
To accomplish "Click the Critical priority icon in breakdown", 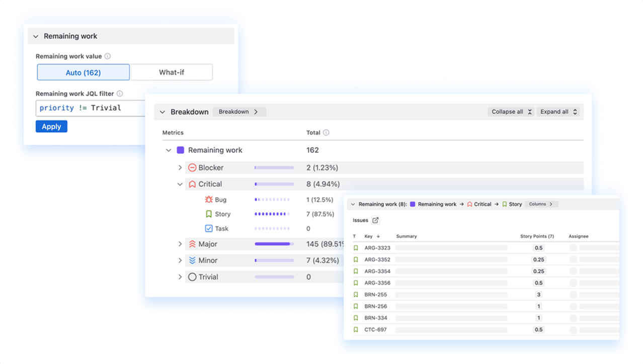I will click(192, 185).
